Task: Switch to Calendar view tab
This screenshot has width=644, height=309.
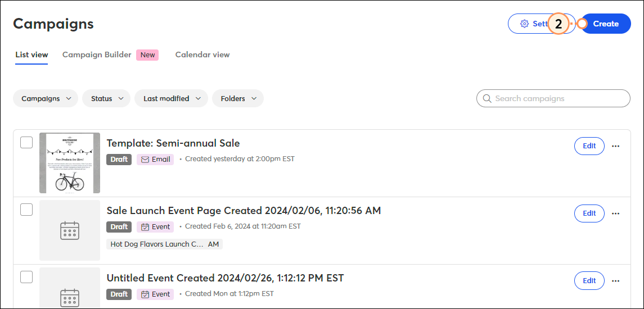Action: [202, 54]
